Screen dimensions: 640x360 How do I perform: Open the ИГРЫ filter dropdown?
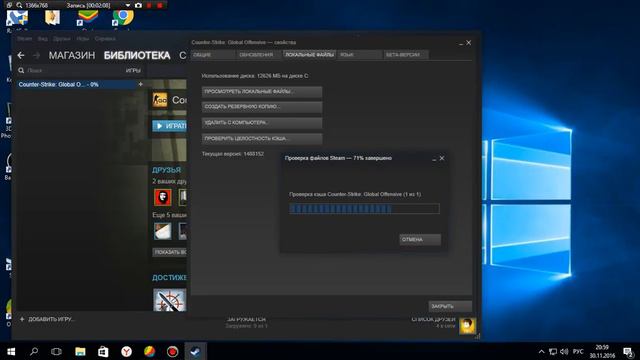[133, 71]
